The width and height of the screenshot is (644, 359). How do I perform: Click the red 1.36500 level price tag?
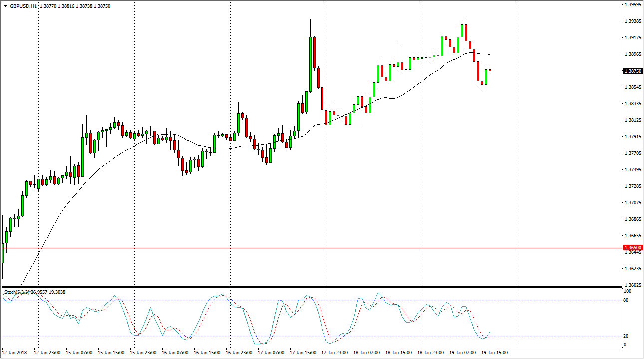point(633,248)
